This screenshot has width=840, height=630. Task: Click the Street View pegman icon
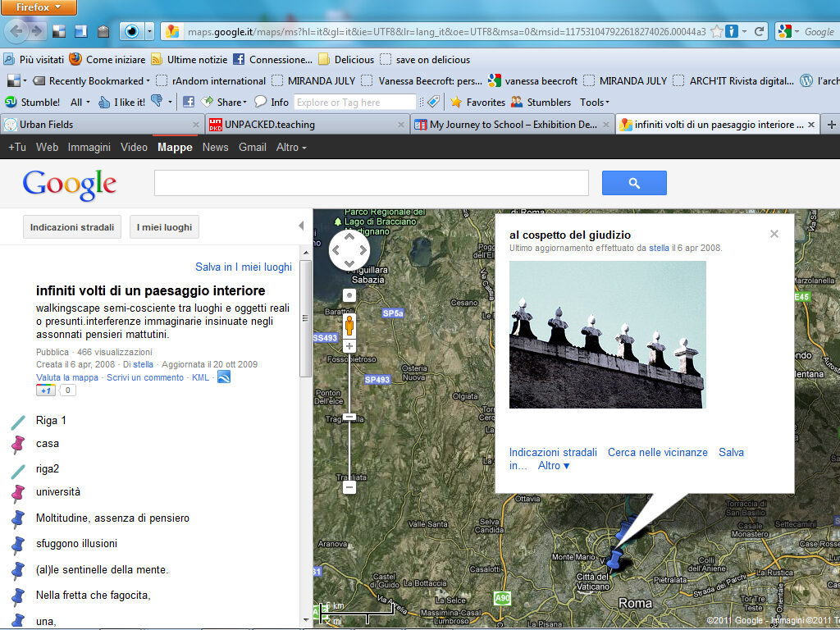click(349, 325)
